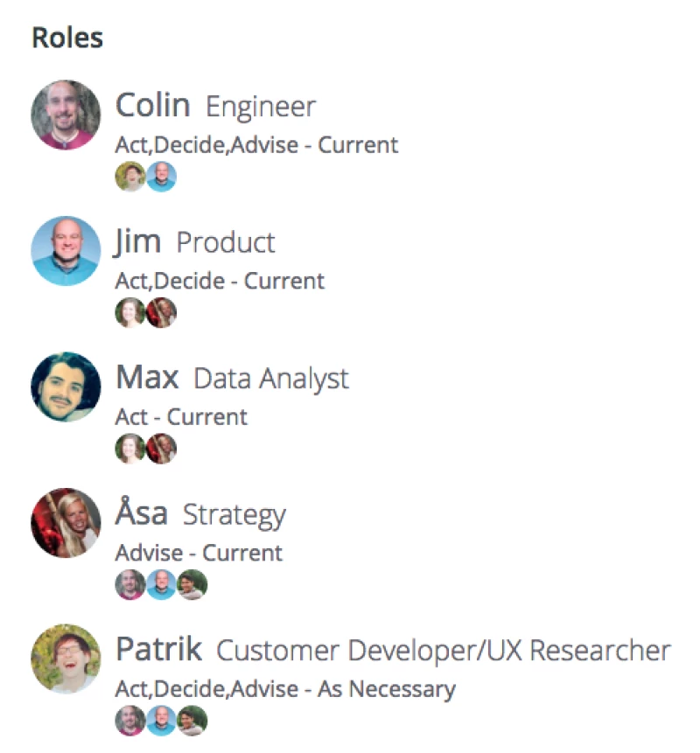Open Jim's large profile avatar
700x753 pixels.
(x=66, y=251)
